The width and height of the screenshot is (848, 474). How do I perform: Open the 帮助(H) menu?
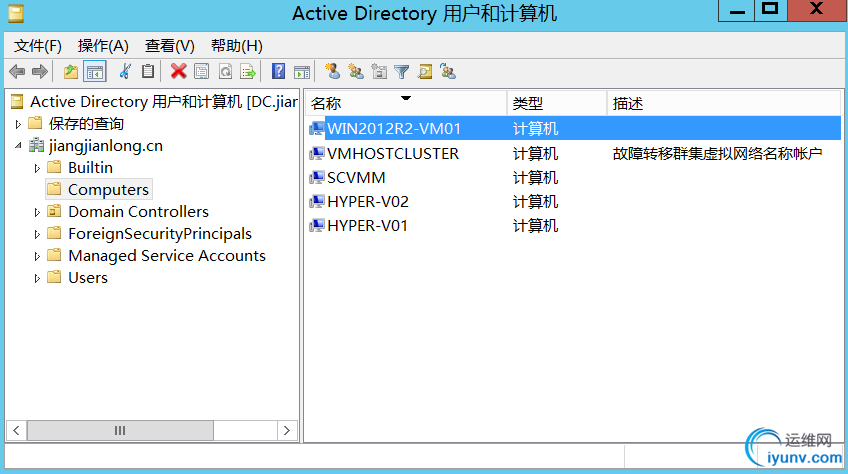pos(236,45)
